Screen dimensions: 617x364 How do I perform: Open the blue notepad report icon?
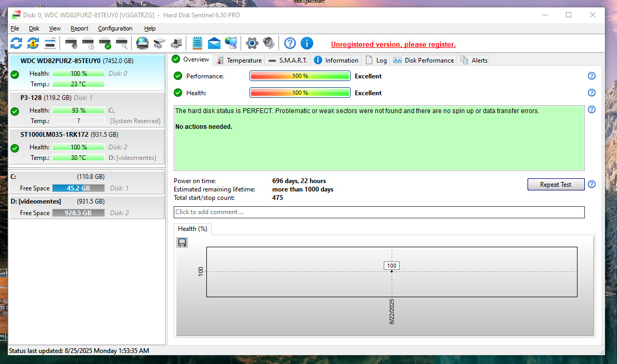[197, 43]
